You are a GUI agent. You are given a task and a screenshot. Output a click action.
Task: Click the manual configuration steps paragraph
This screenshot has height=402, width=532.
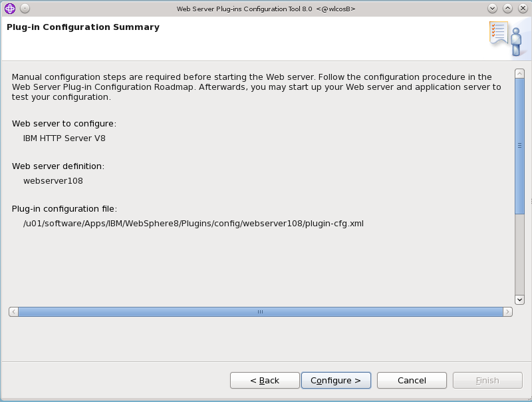pyautogui.click(x=257, y=87)
